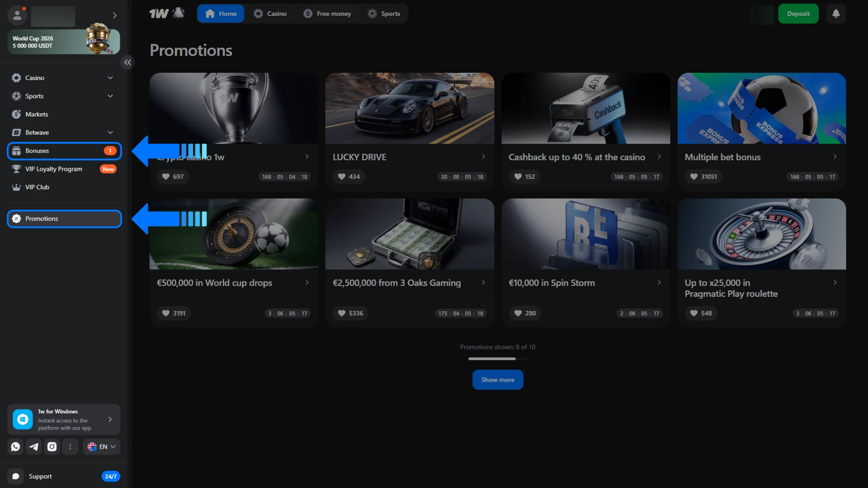Screen dimensions: 868x488
Task: Open the Spin Storm promotion thumbnail
Action: click(x=585, y=234)
